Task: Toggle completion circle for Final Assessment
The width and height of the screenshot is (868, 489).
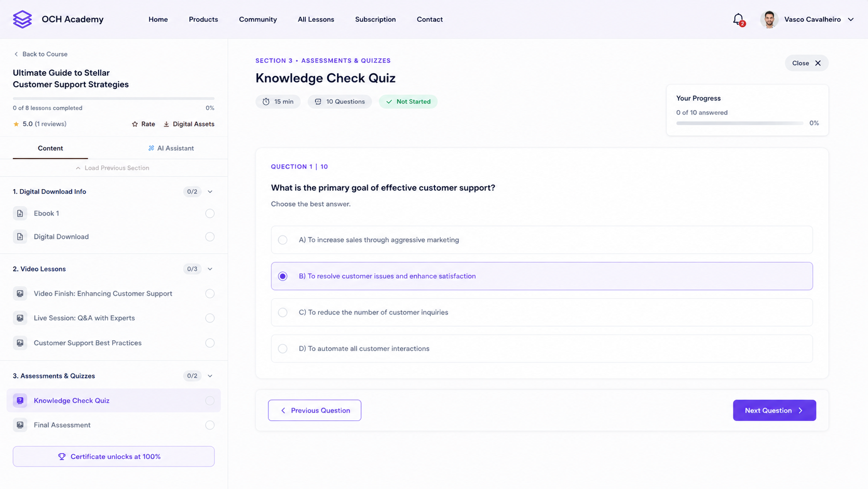Action: [x=210, y=425]
